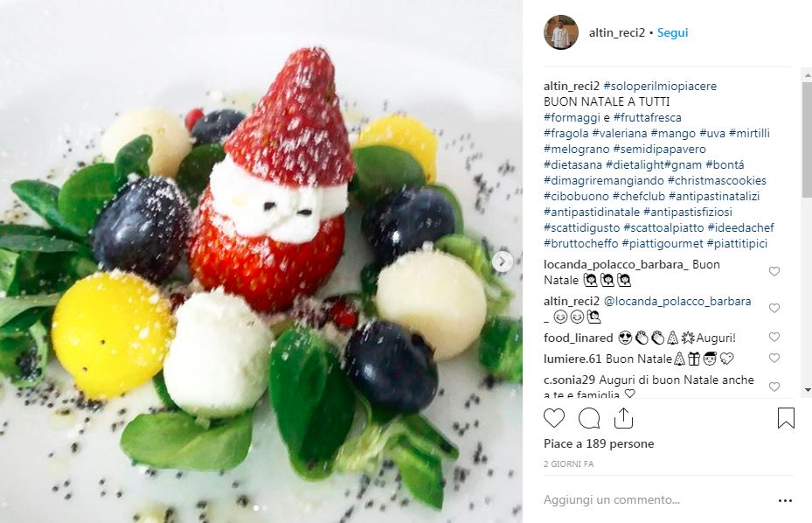The image size is (812, 523).
Task: Click comments scrollbar down arrow
Action: [808, 390]
